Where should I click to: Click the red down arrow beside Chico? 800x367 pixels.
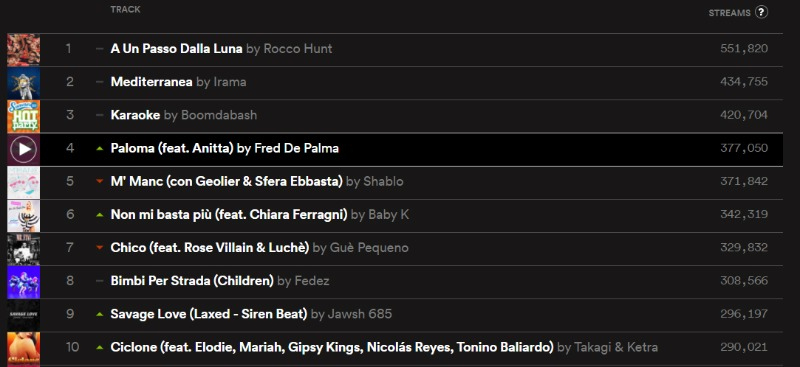99,248
